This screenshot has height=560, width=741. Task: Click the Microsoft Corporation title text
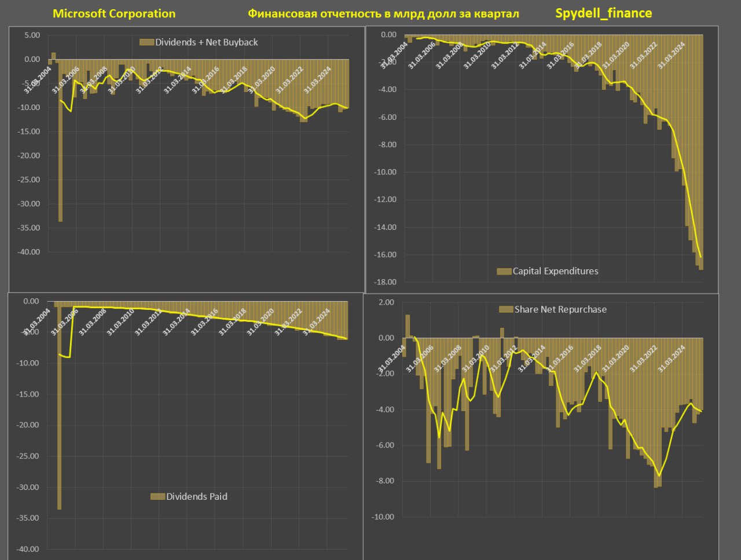pyautogui.click(x=114, y=13)
